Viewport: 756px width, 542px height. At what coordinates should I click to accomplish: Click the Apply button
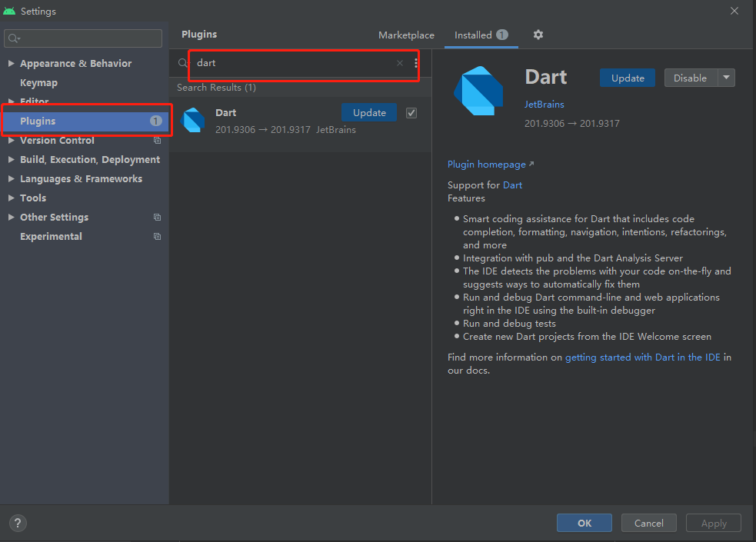pyautogui.click(x=714, y=523)
